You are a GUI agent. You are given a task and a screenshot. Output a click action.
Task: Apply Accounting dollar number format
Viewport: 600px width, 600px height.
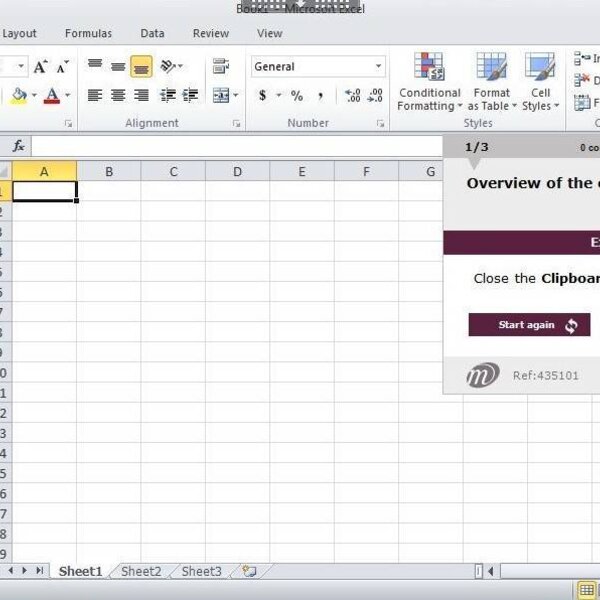click(x=262, y=95)
